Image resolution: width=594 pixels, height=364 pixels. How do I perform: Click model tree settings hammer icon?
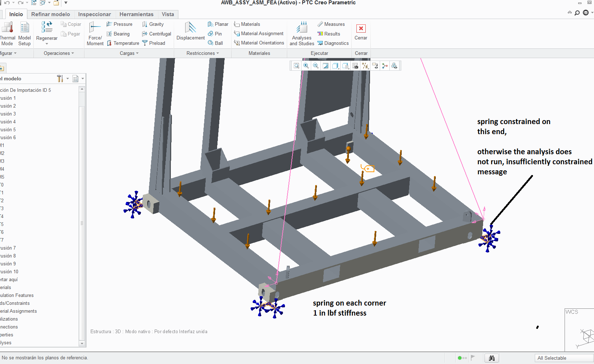click(60, 79)
